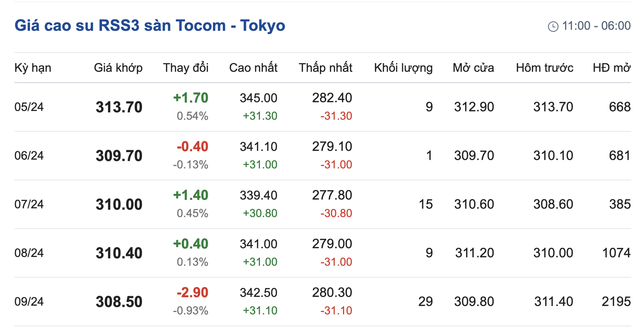Click the clock icon beside 11:00 - 06:00
Screen dimensions: 644x327
coord(553,26)
